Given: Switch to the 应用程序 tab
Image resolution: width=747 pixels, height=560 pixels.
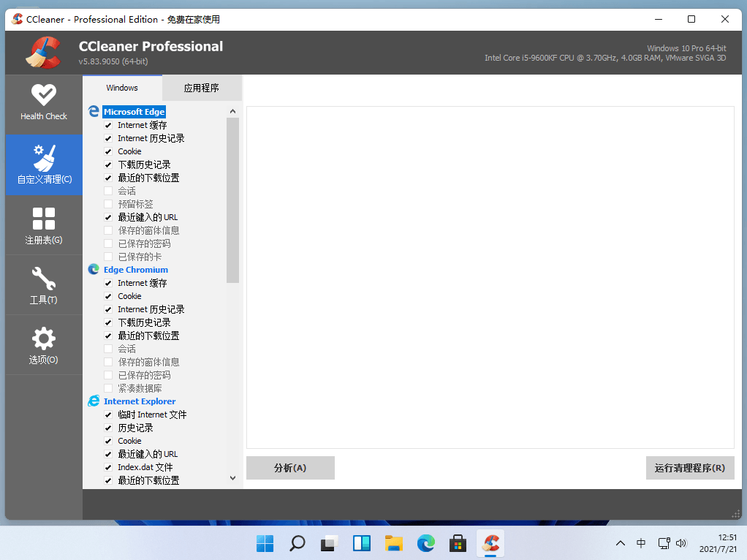Looking at the screenshot, I should [x=202, y=88].
